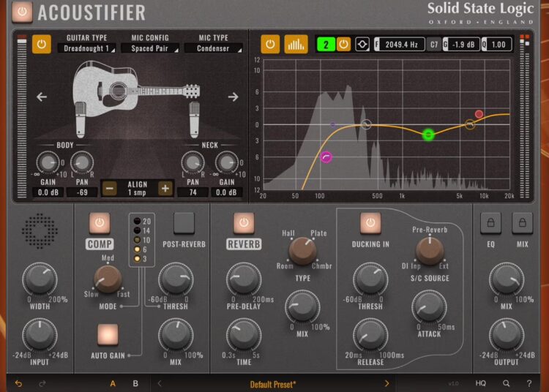Click the compressor MIX knob
Image resolution: width=549 pixels, height=392 pixels.
tap(176, 336)
